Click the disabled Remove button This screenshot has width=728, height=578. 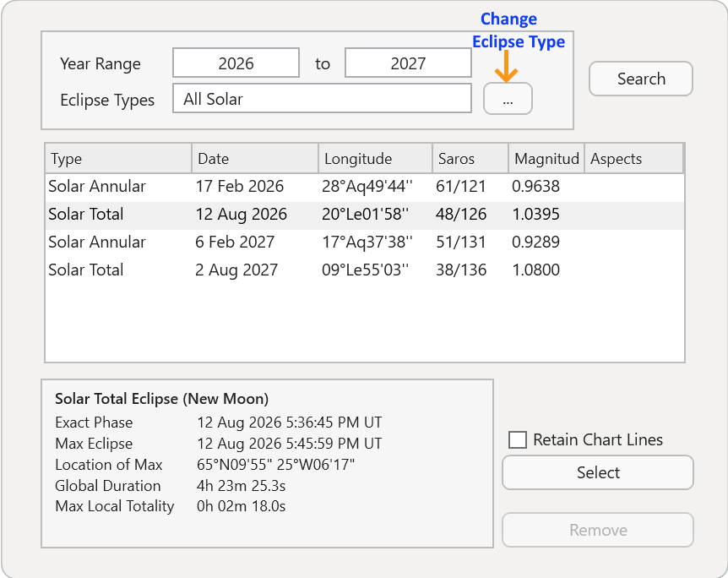point(598,530)
